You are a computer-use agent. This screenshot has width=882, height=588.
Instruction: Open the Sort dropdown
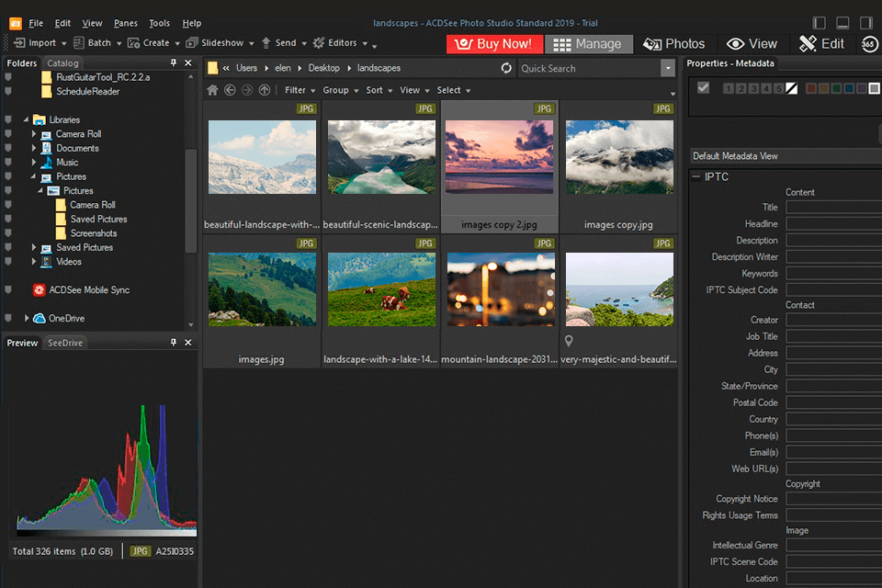(379, 90)
